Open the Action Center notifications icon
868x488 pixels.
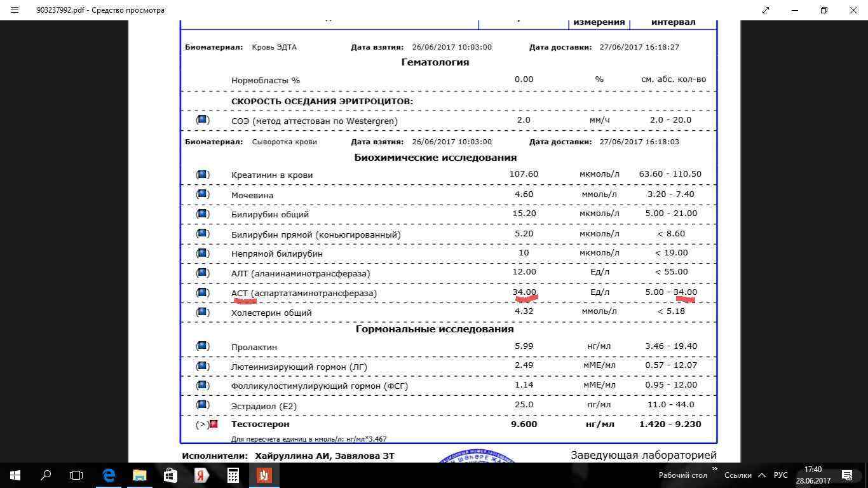pyautogui.click(x=846, y=475)
